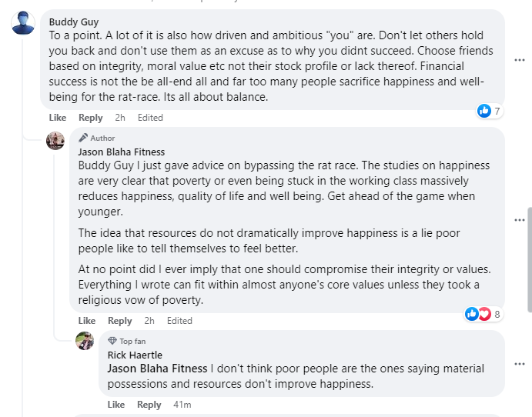
Task: View the 8 reactions on Jason Blaha's reply
Action: tap(483, 314)
